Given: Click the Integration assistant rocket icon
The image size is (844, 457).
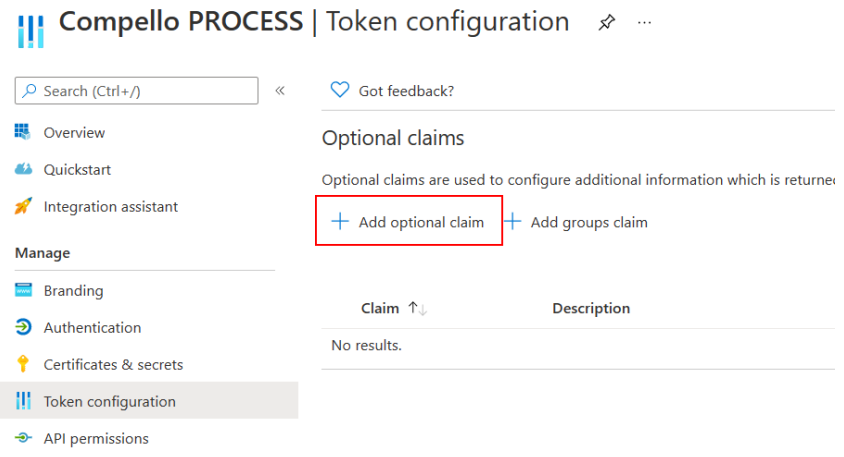Looking at the screenshot, I should [x=23, y=206].
